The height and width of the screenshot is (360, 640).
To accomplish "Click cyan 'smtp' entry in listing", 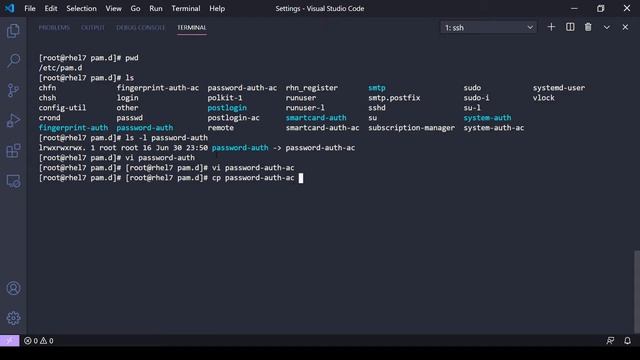I will pos(376,88).
